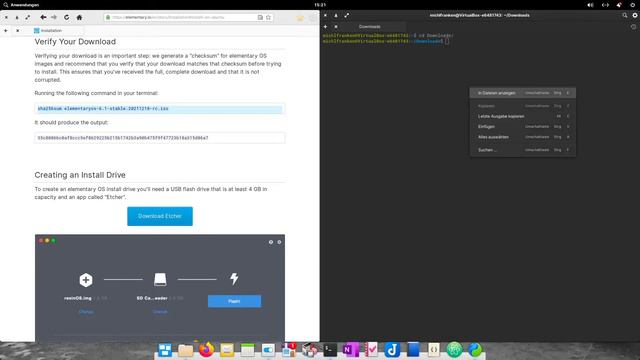The height and width of the screenshot is (360, 640).
Task: Choose Einfügen in context menu
Action: [523, 127]
